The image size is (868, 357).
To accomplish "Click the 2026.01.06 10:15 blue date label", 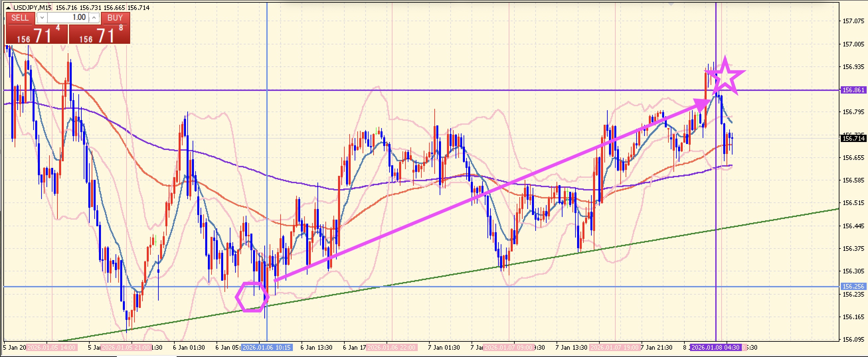I will pyautogui.click(x=267, y=347).
